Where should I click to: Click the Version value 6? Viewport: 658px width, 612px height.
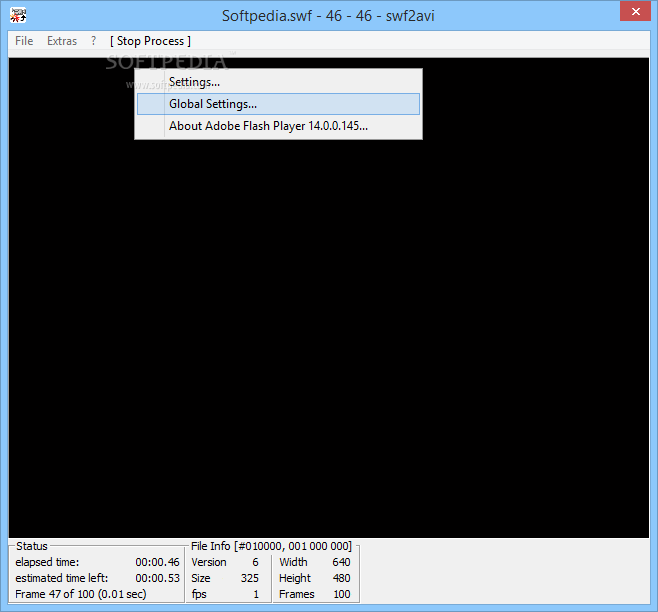255,562
